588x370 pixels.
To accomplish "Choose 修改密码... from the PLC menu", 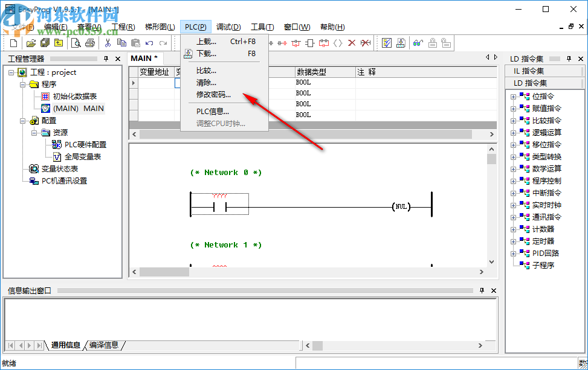I will (224, 94).
